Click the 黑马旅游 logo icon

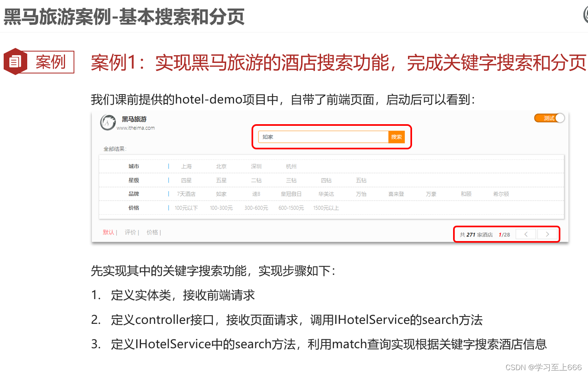pos(107,123)
